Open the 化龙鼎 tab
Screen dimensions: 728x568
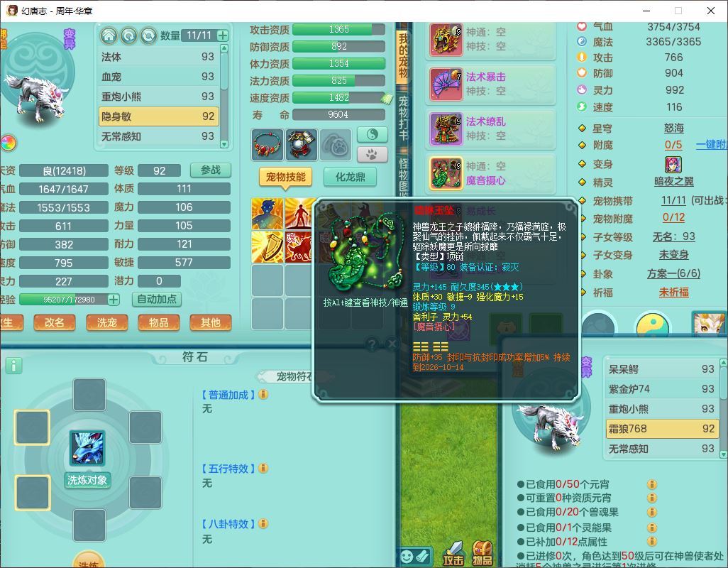350,177
